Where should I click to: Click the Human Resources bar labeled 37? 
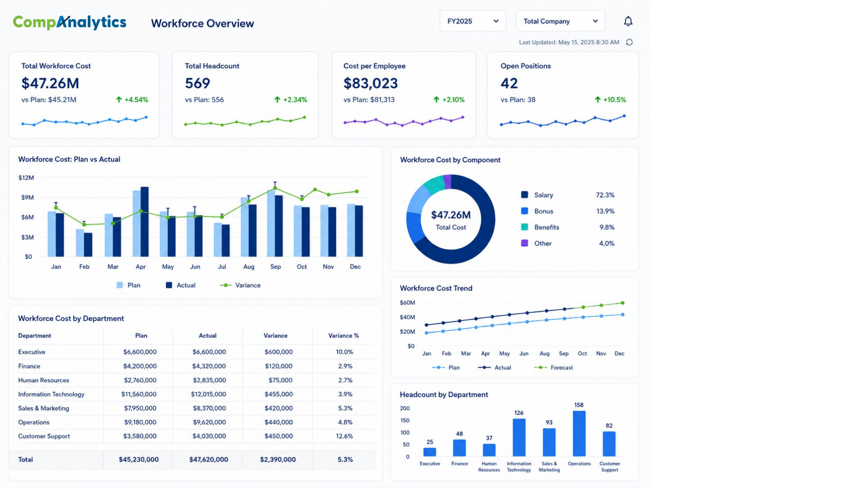click(x=489, y=450)
